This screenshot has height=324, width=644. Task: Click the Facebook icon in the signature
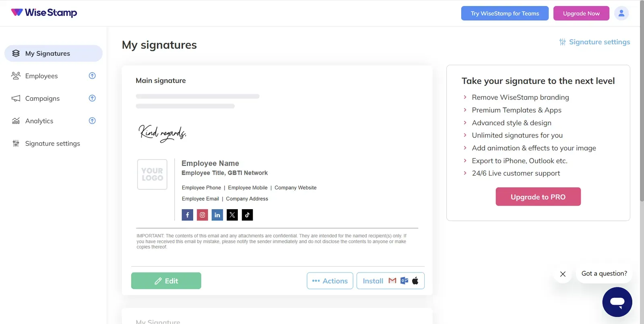pyautogui.click(x=187, y=215)
